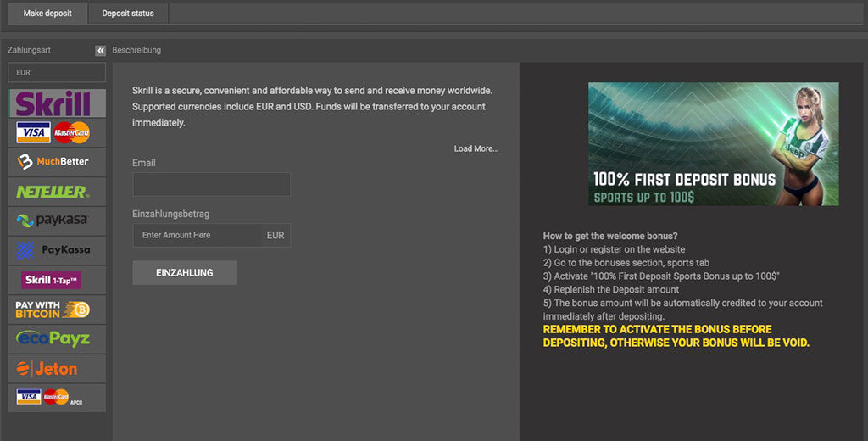Click step 'Replenish the Deposit amount'
The image size is (868, 441).
pyautogui.click(x=611, y=289)
